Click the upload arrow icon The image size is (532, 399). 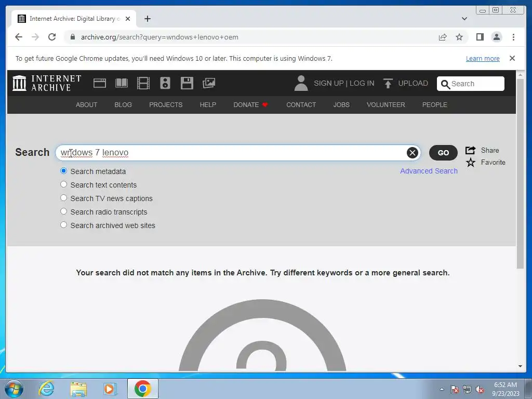388,83
